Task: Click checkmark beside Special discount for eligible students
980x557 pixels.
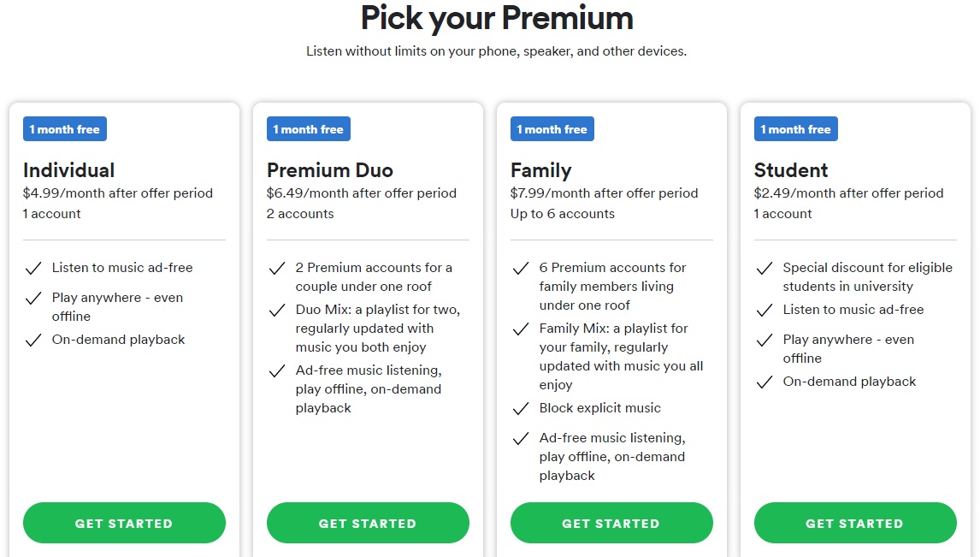Action: 765,269
